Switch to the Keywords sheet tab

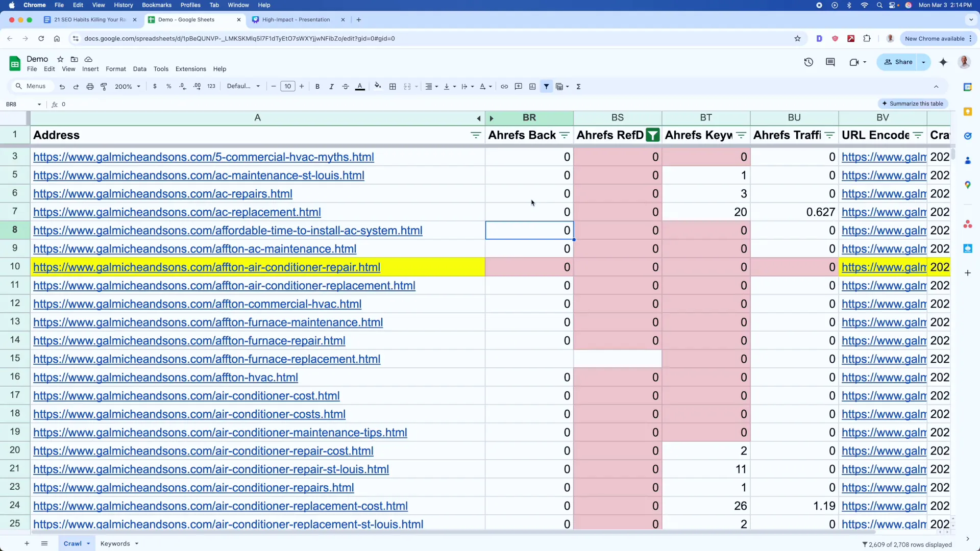pos(116,543)
